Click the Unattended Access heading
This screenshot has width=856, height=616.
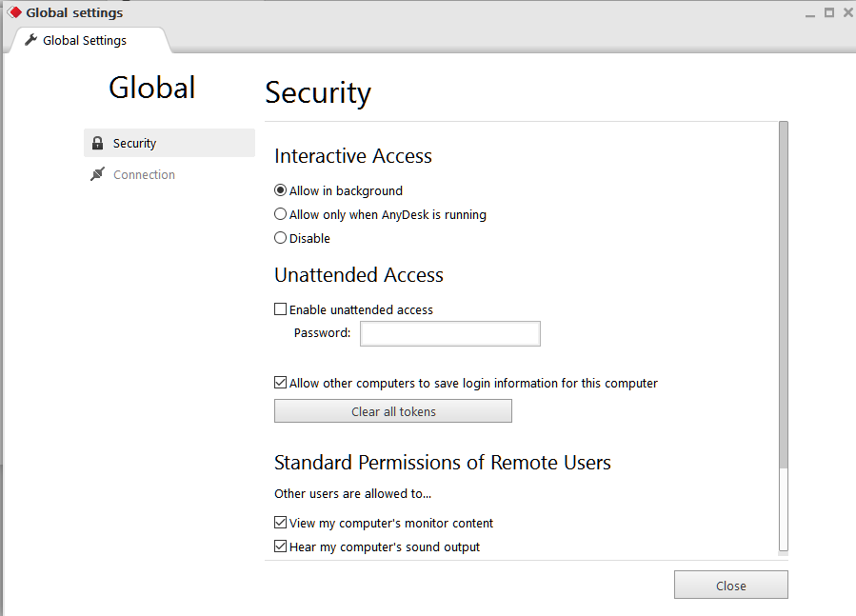(359, 275)
